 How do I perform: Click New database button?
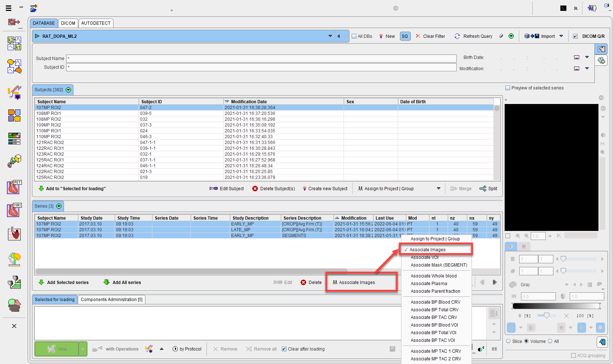coord(387,36)
